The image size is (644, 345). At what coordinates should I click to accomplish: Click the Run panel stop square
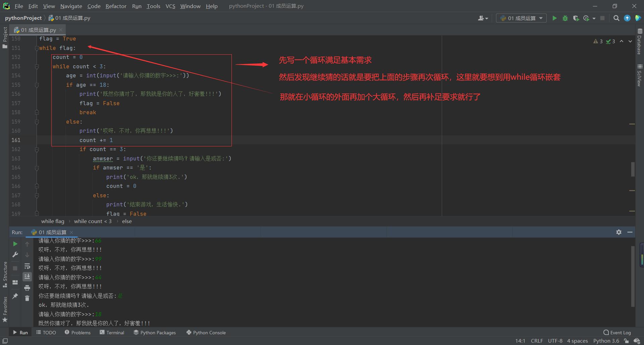(15, 268)
